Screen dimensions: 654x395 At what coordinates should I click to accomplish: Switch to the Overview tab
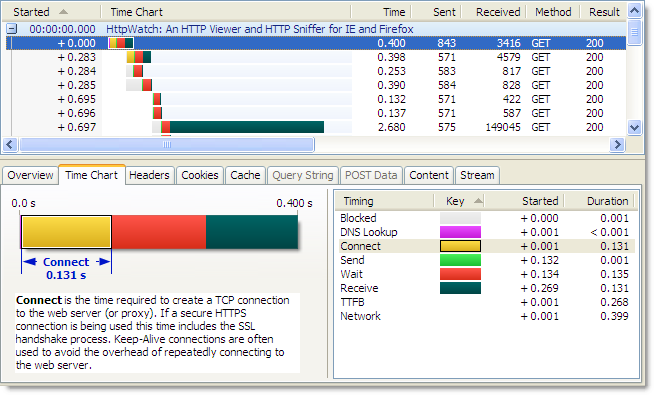(30, 175)
